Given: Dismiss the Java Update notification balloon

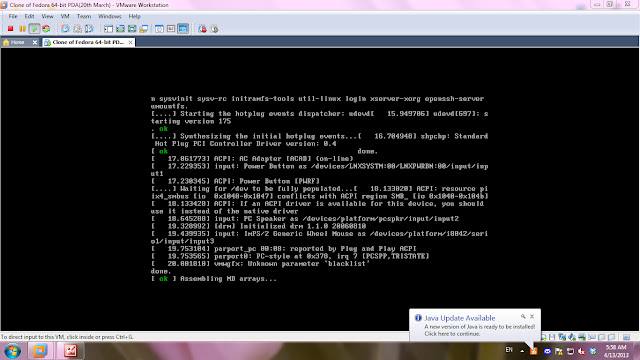Looking at the screenshot, I should (532, 316).
